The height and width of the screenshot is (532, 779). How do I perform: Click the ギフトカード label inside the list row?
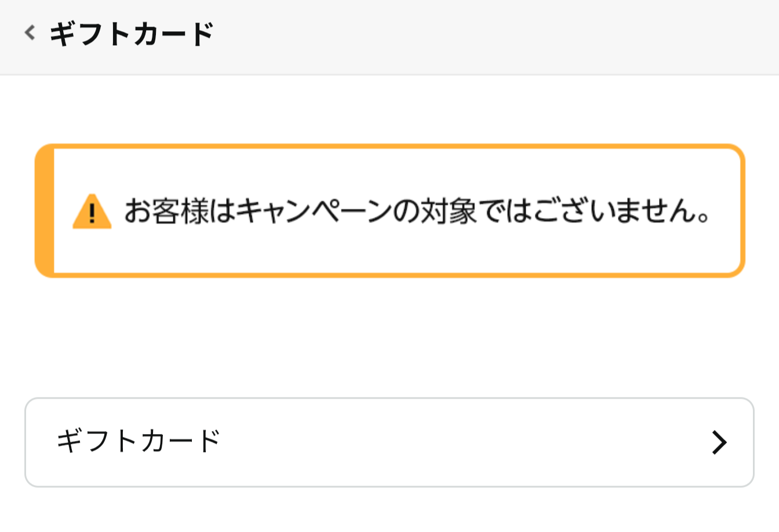click(x=138, y=441)
